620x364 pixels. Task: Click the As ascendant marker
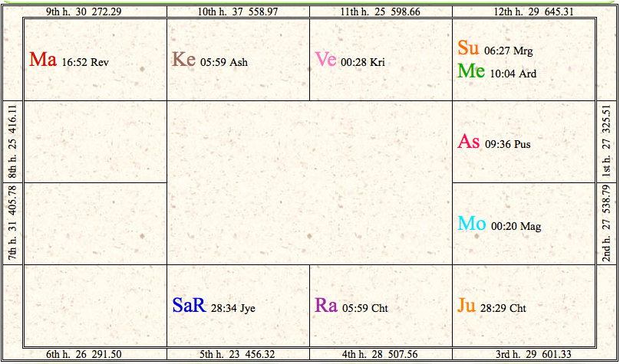(469, 141)
